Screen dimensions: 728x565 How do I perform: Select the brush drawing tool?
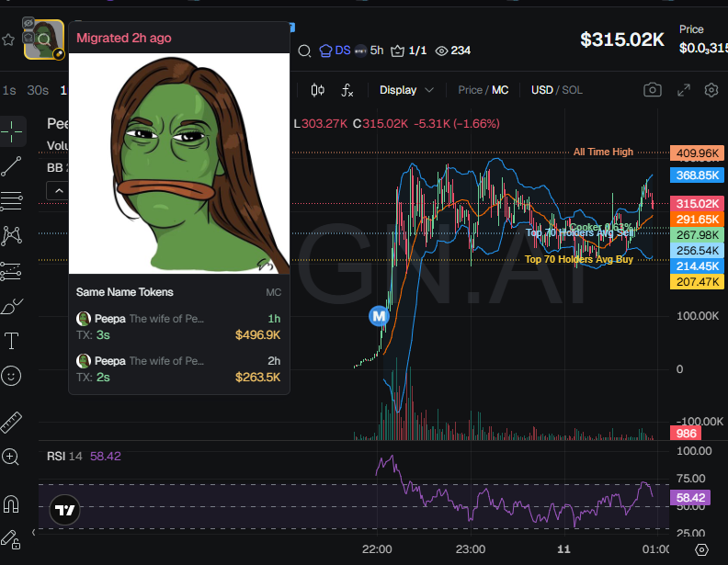pyautogui.click(x=12, y=306)
